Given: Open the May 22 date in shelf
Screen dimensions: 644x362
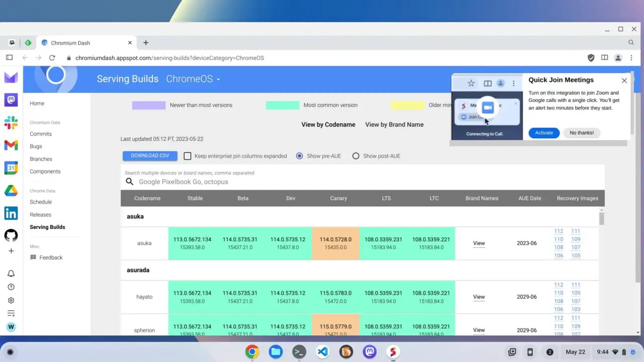Looking at the screenshot, I should click(x=575, y=352).
